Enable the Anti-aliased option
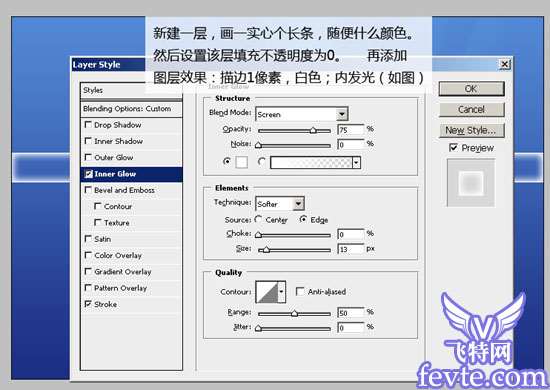 [300, 291]
